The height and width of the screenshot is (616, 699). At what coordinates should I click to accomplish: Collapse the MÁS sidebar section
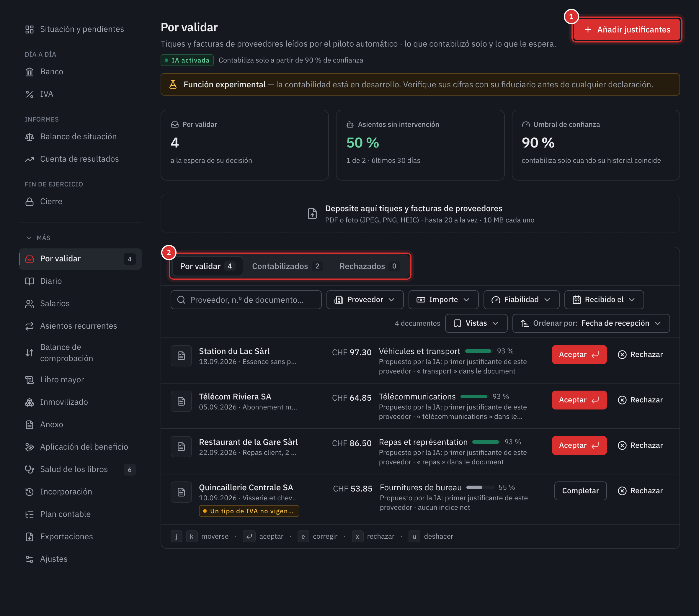[38, 238]
